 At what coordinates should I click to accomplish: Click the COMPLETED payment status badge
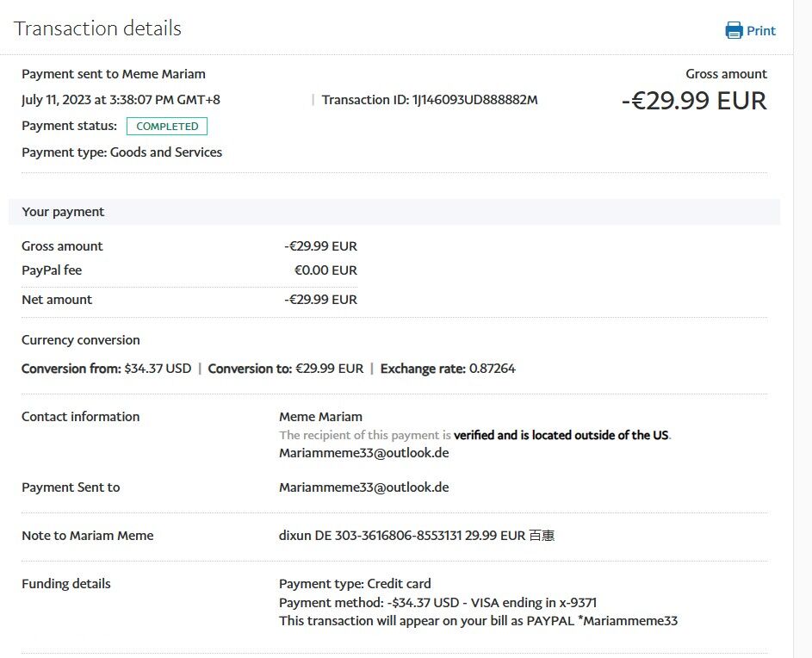click(167, 127)
